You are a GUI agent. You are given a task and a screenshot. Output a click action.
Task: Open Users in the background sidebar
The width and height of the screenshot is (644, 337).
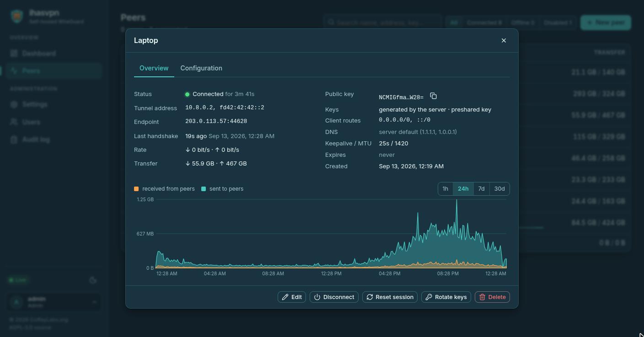coord(54,122)
